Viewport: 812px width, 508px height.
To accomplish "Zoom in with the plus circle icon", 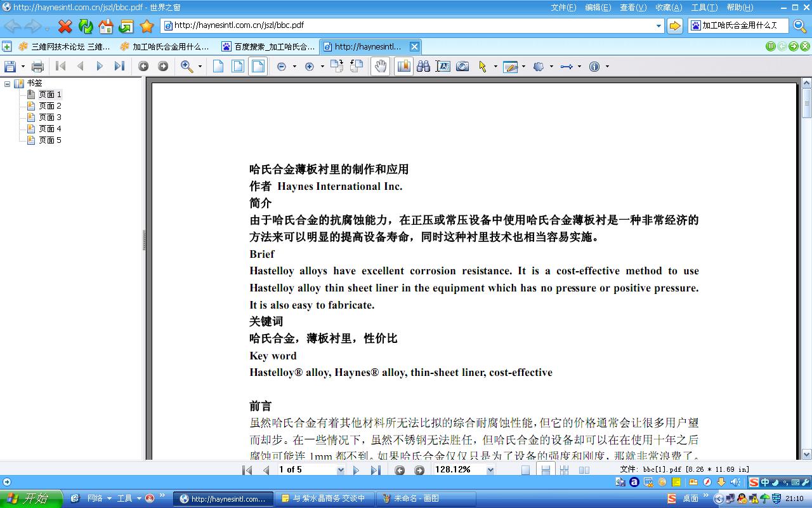I will pos(310,66).
